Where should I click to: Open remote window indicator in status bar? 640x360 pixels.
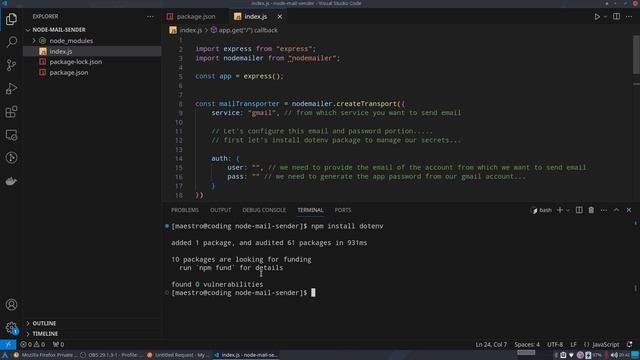pos(8,344)
